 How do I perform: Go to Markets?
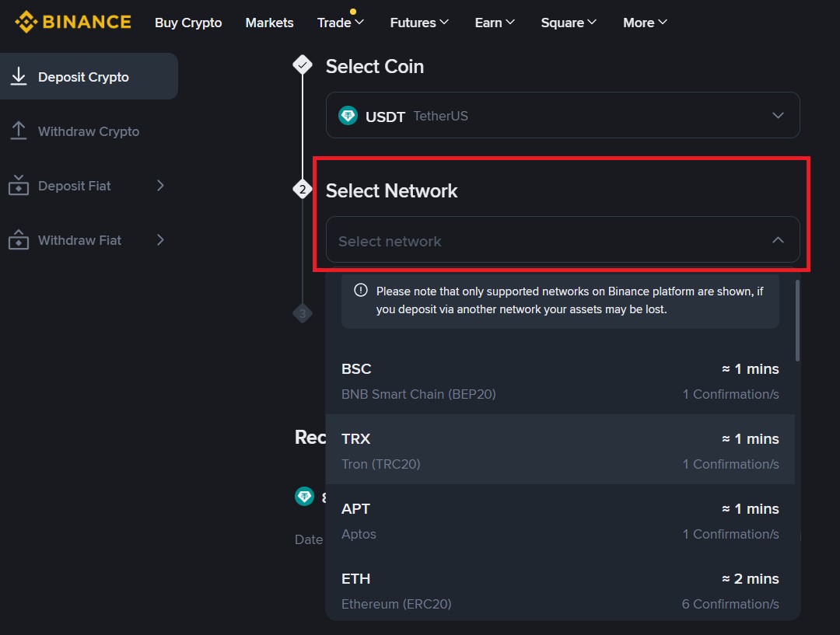(269, 23)
